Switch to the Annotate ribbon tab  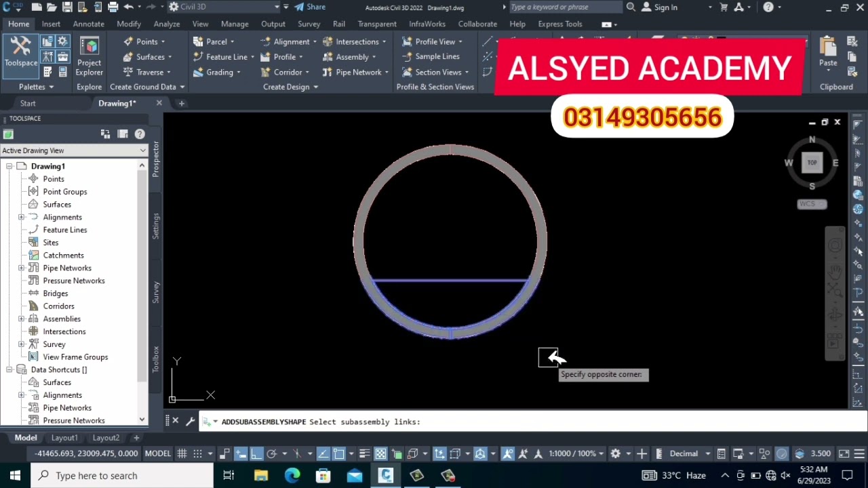[x=89, y=24]
